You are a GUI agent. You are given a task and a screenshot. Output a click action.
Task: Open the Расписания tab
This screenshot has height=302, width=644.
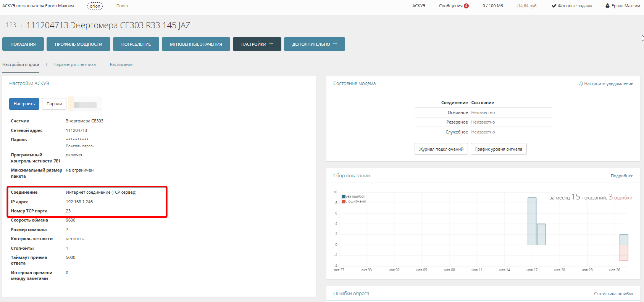(x=122, y=64)
